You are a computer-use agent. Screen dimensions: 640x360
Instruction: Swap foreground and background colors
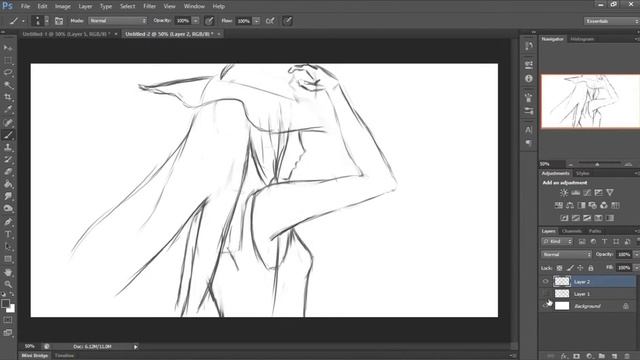click(12, 294)
